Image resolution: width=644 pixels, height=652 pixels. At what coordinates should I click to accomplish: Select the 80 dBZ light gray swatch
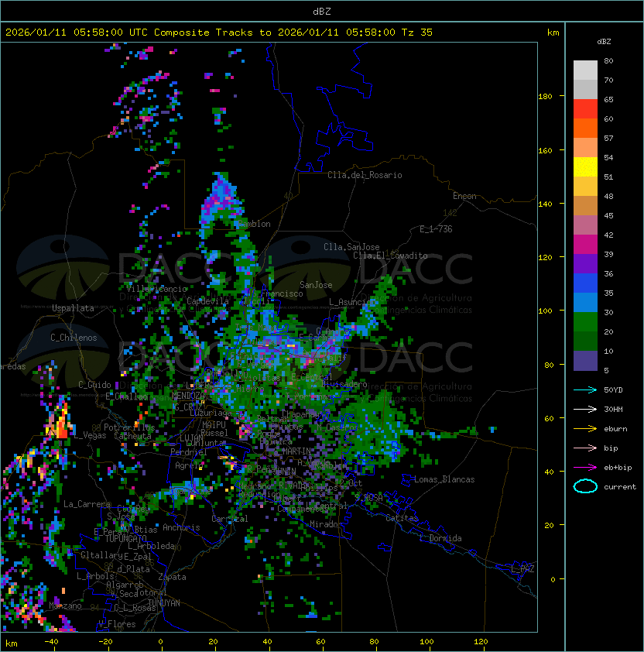tap(585, 70)
